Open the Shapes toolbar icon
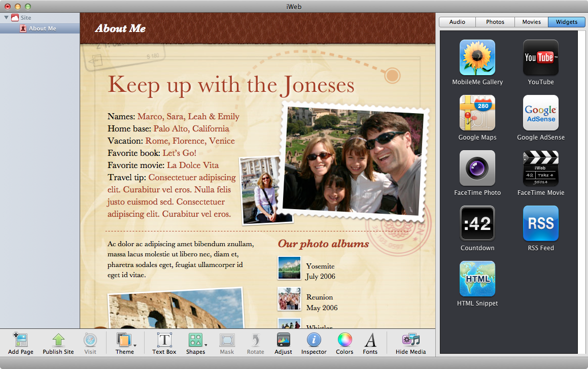The height and width of the screenshot is (369, 588). pyautogui.click(x=195, y=340)
